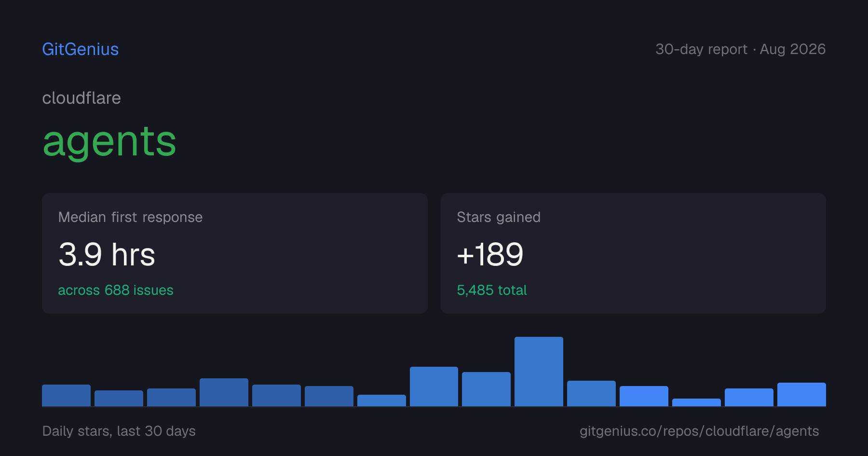
Task: Select the 'Daily stars, last 30 days' caption
Action: coord(119,431)
